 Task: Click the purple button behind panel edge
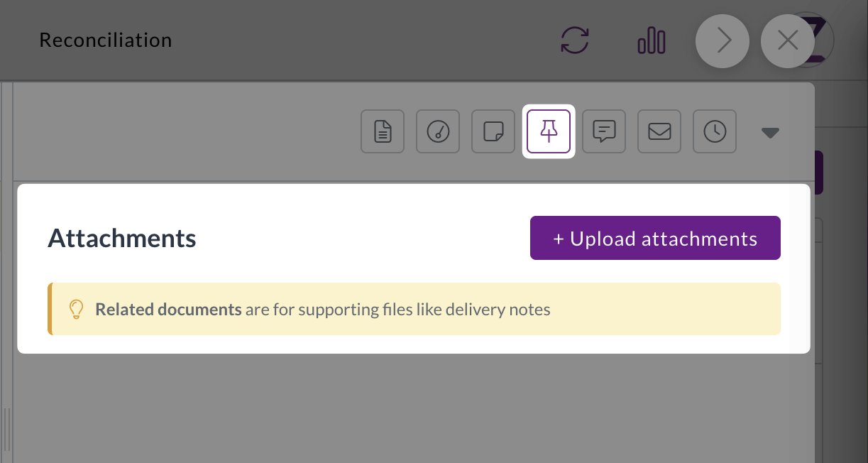(818, 172)
